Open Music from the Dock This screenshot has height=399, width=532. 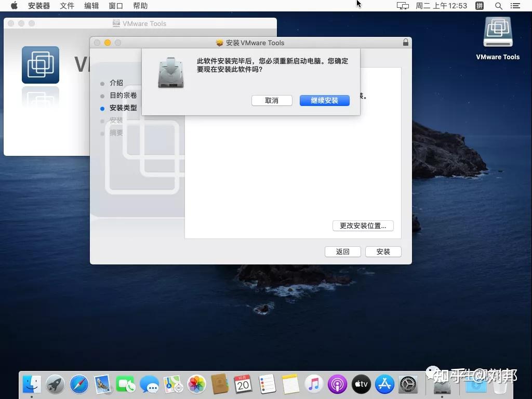[314, 384]
